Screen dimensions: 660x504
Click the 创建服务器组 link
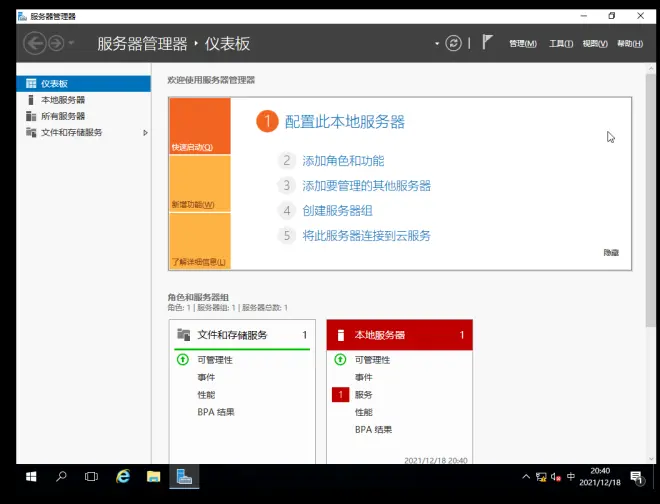337,211
